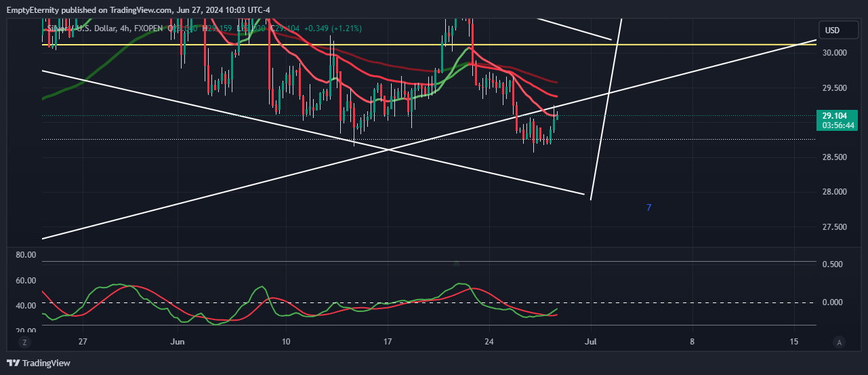Click the close value C29.104 in legend
Screen dimensions: 868x375
pyautogui.click(x=285, y=28)
